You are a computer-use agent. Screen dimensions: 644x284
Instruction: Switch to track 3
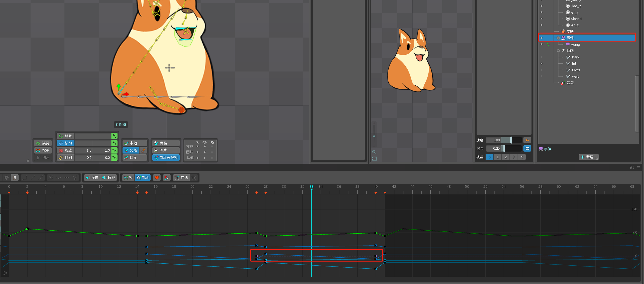click(513, 157)
